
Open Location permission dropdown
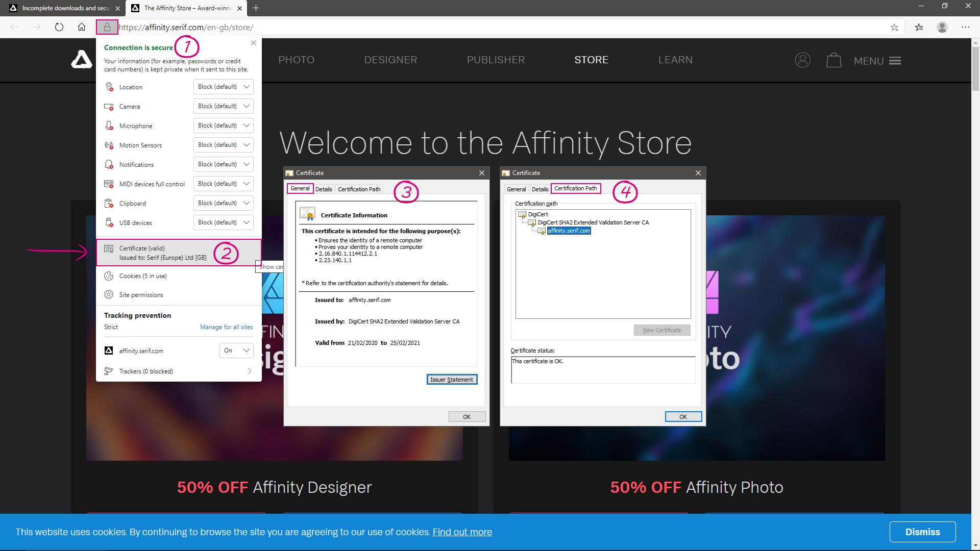(x=224, y=87)
